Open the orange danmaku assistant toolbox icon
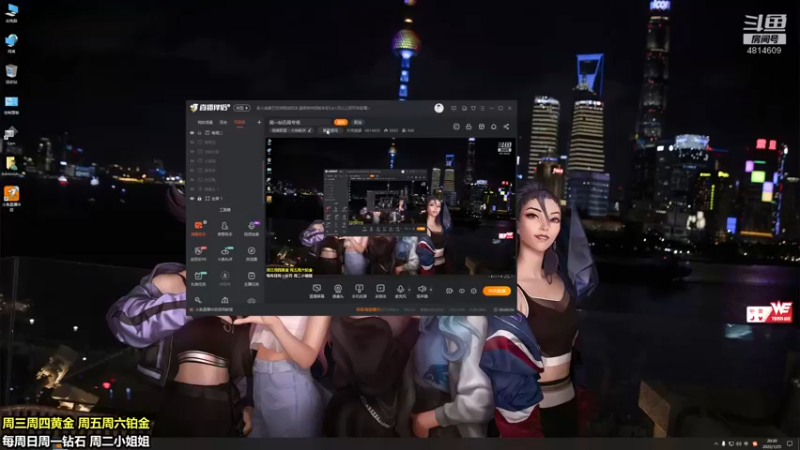The width and height of the screenshot is (800, 450). point(198,228)
